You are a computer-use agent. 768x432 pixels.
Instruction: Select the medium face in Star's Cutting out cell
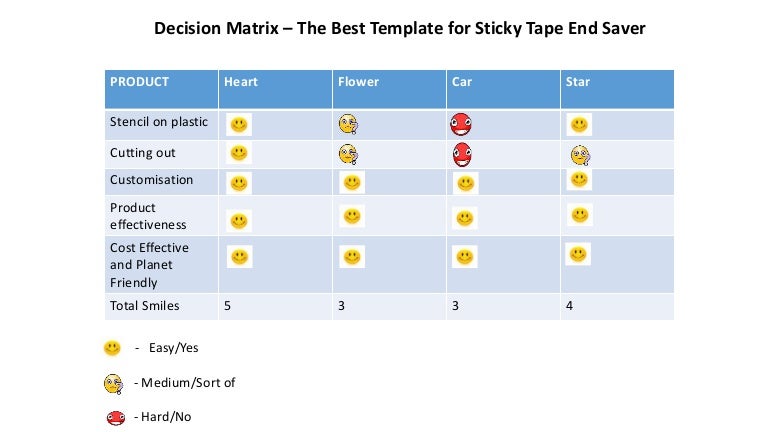580,154
